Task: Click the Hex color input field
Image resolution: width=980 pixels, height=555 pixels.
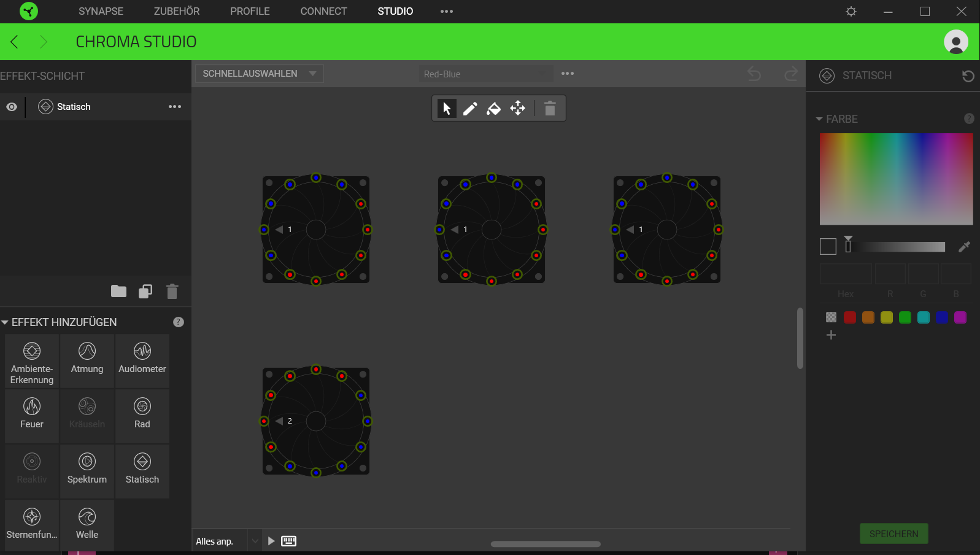Action: coord(846,274)
